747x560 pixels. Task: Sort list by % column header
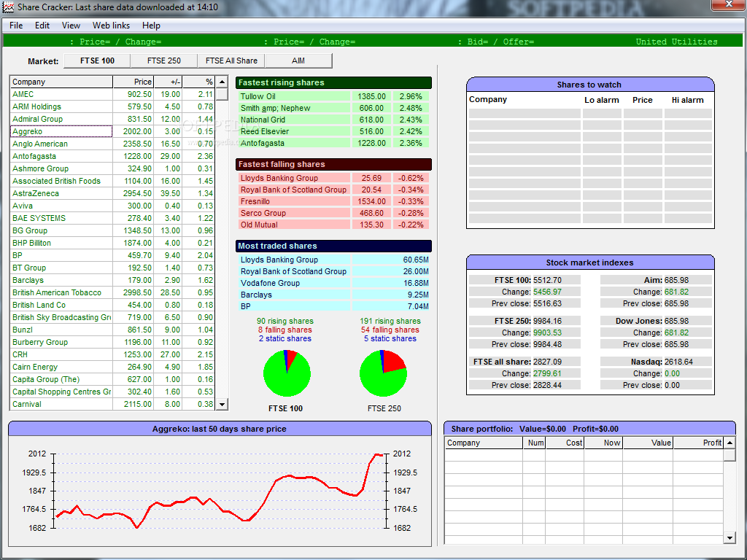198,82
